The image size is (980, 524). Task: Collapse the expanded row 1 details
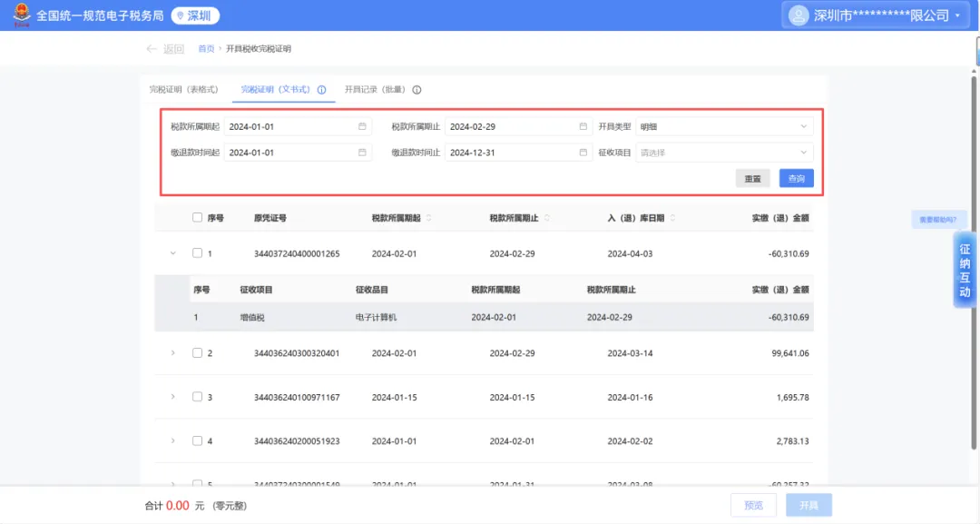click(x=173, y=253)
